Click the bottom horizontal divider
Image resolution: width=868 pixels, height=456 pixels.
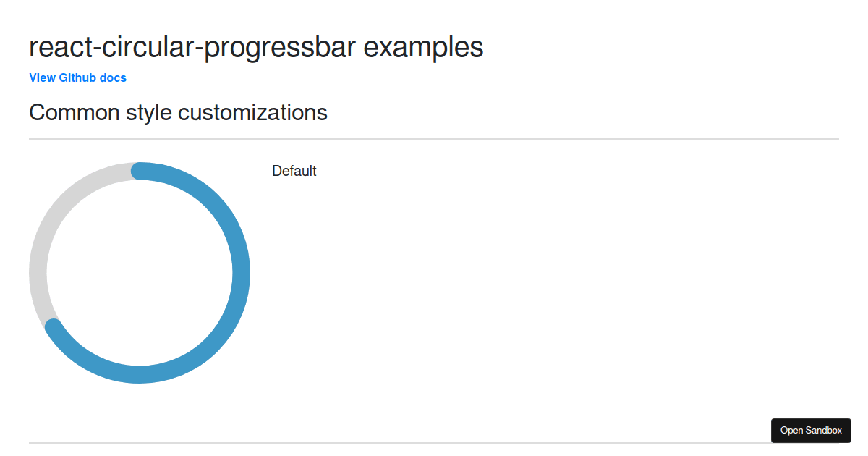[x=434, y=439]
